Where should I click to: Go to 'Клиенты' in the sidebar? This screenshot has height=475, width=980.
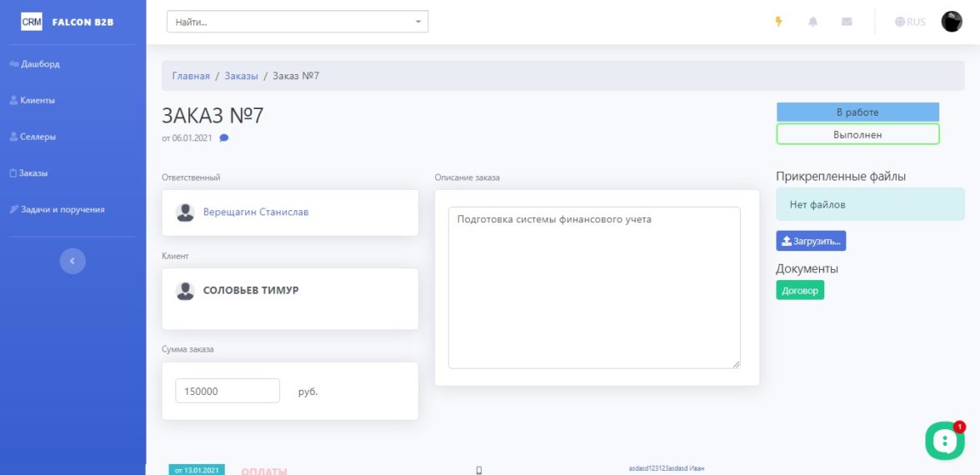(x=37, y=100)
